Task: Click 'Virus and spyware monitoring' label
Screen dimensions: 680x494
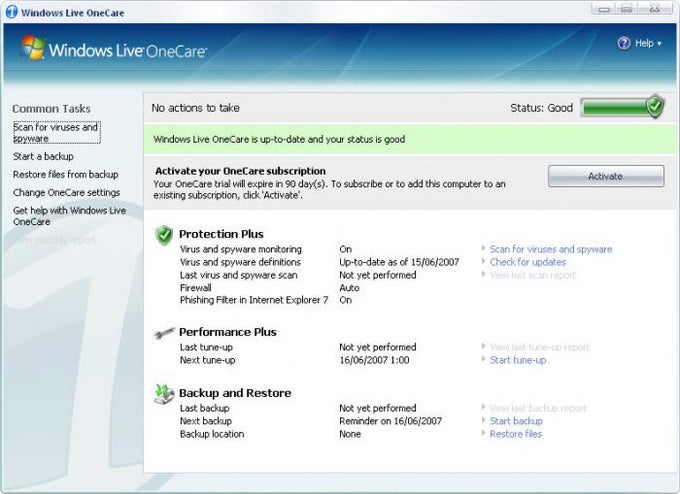Action: click(x=241, y=249)
